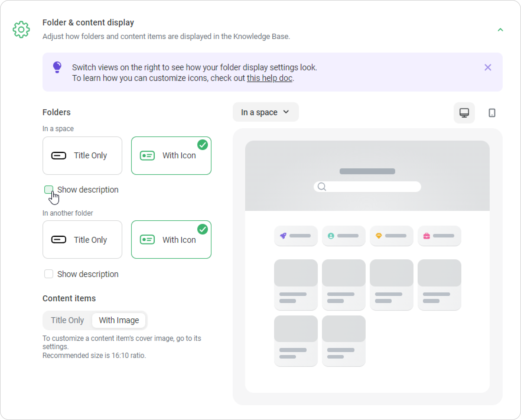The image size is (521, 420).
Task: Click the purple lightbulb tip icon
Action: [x=57, y=67]
